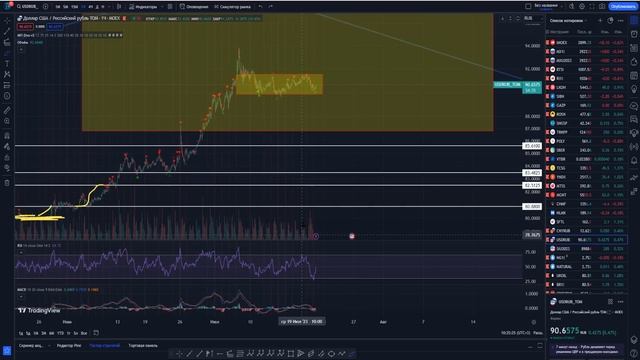Viewport: 640px width, 360px height.
Task: Select the ruler measure tool
Action: point(7,110)
